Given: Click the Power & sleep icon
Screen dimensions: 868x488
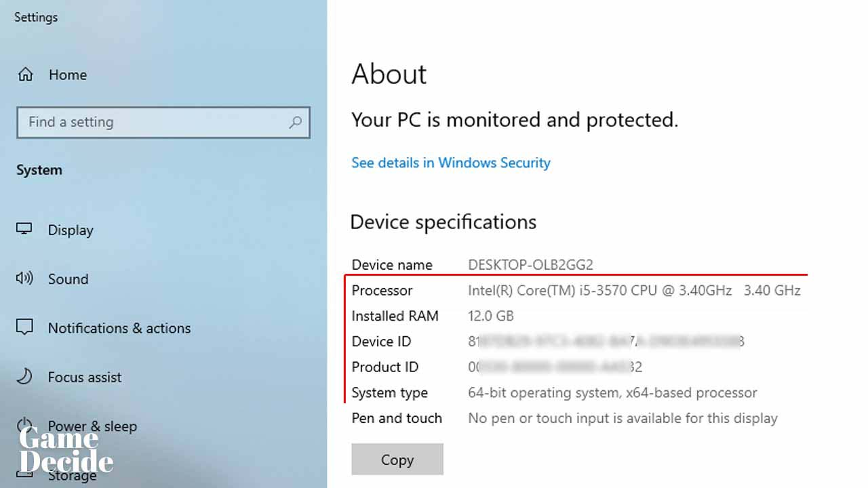Looking at the screenshot, I should [24, 426].
